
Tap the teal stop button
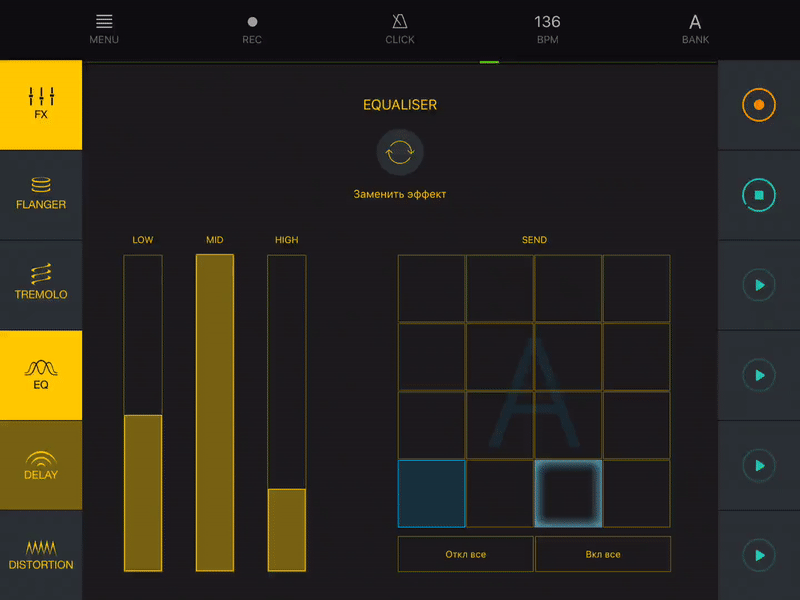tap(759, 195)
